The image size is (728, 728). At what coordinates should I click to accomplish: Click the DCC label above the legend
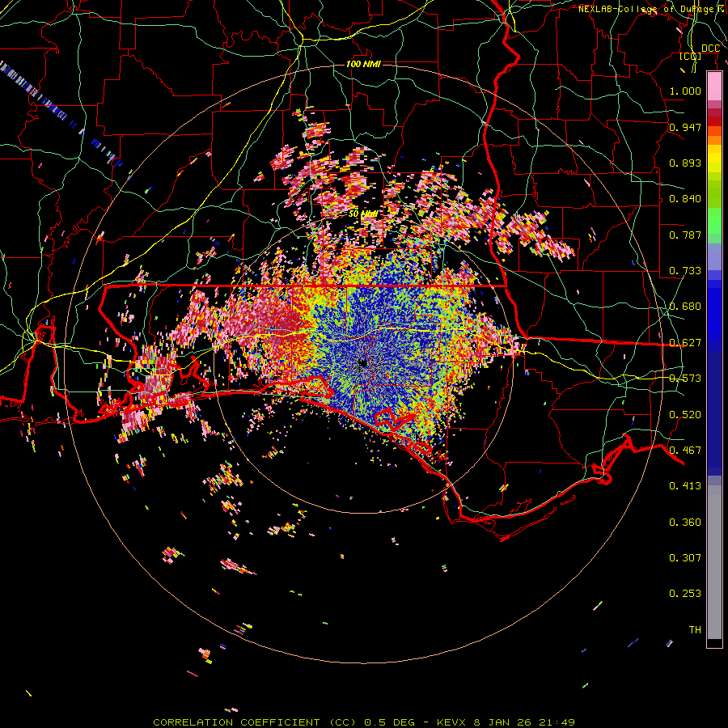click(710, 49)
